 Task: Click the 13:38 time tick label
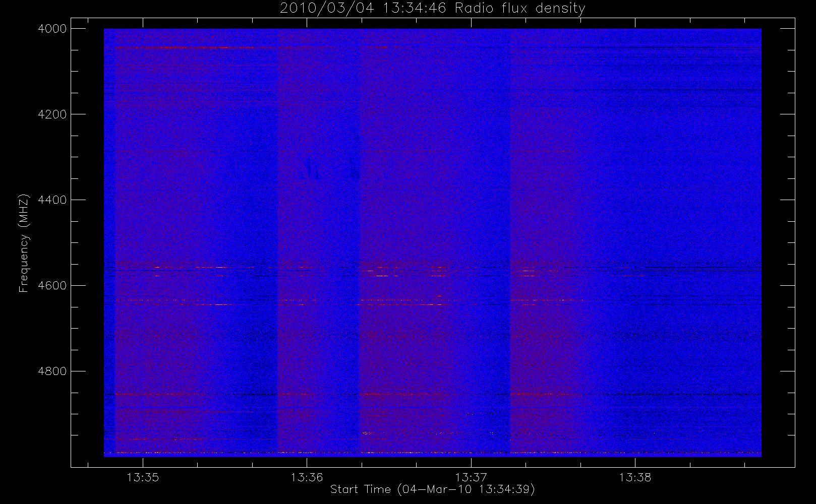[x=635, y=477]
